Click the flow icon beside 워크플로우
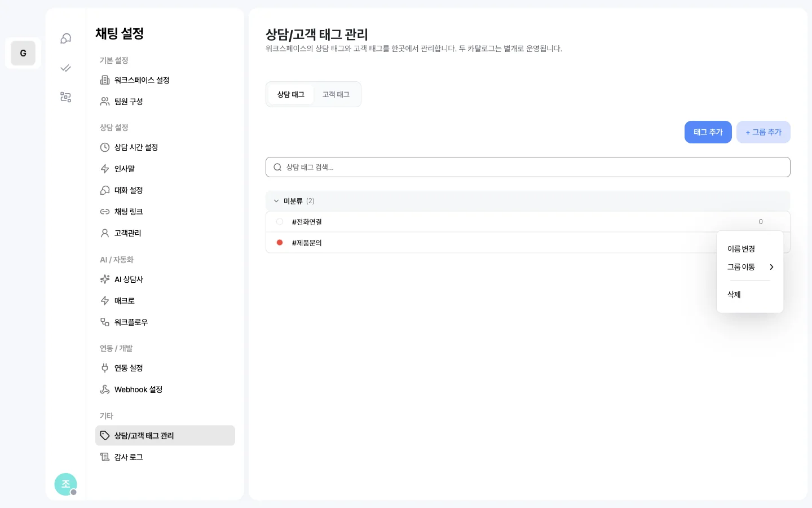812x508 pixels. (x=105, y=322)
